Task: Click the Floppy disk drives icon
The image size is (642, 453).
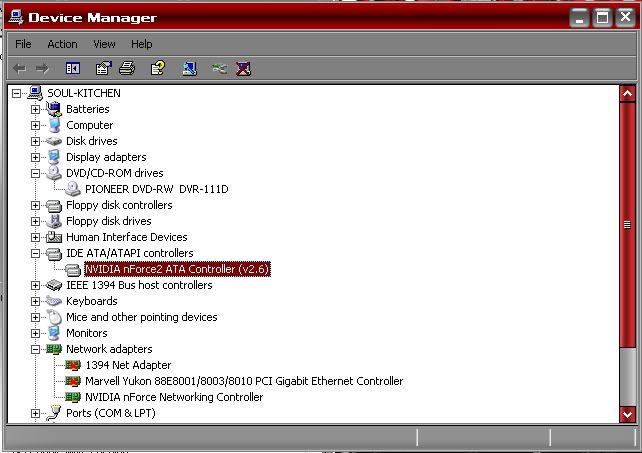Action: pos(54,222)
